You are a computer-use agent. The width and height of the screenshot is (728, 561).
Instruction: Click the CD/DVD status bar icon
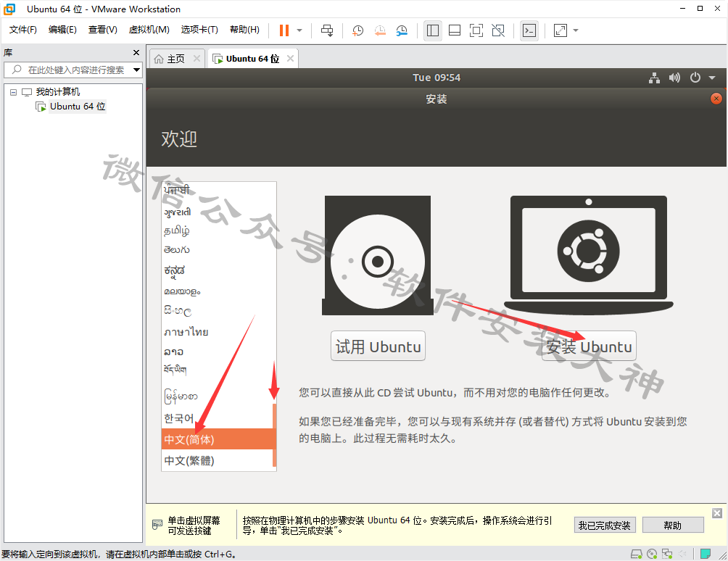652,554
